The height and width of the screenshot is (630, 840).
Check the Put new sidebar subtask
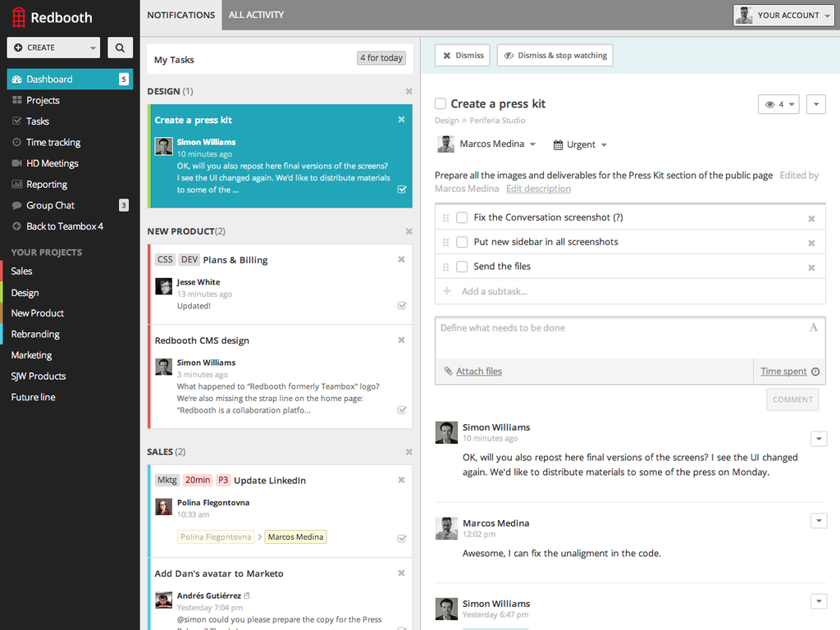pyautogui.click(x=462, y=242)
